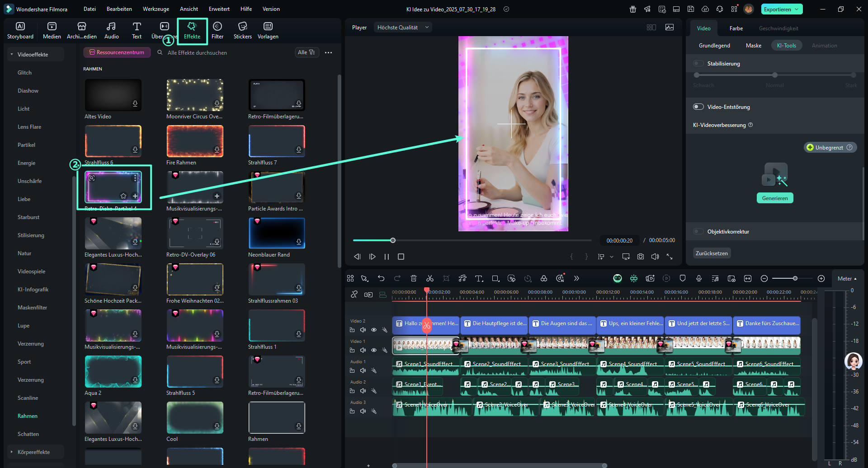Viewport: 868px width, 468px height.
Task: Open the Werkzeuge menu
Action: (x=156, y=9)
